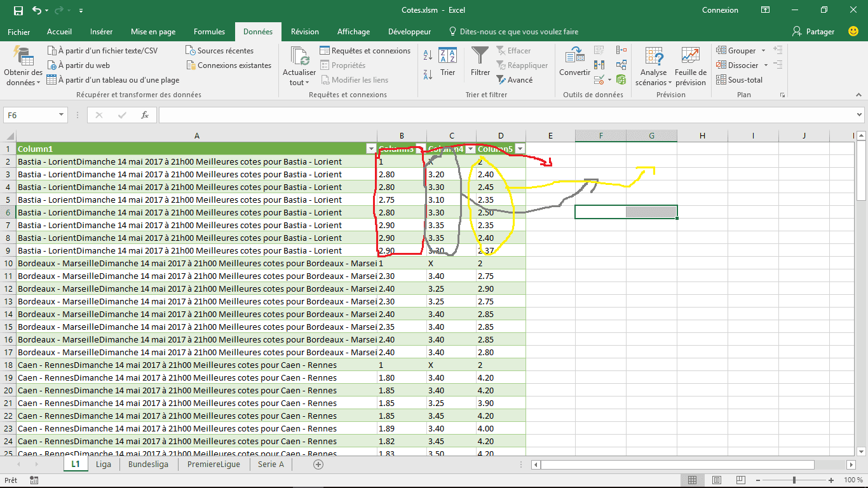Open Feuille de prévision chart icon
This screenshot has width=868, height=488.
[x=691, y=55]
